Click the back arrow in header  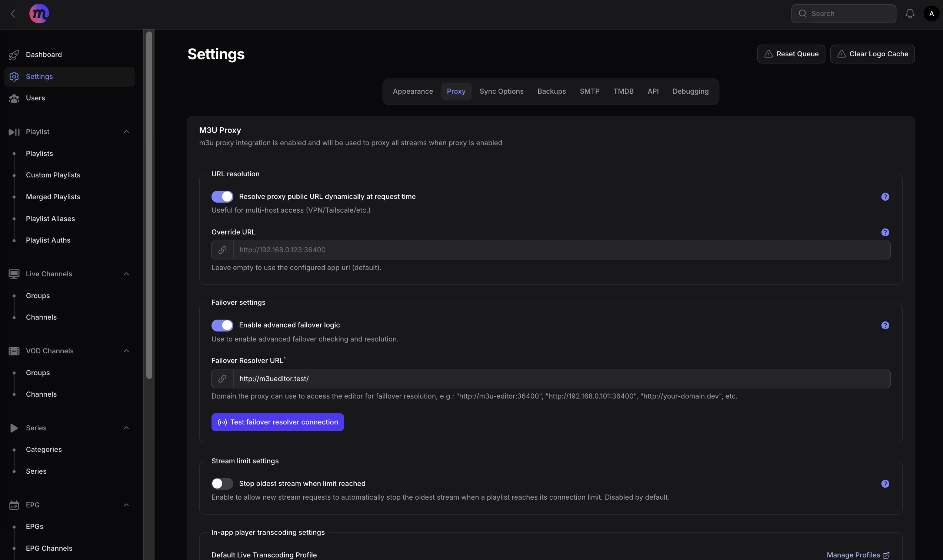(13, 14)
